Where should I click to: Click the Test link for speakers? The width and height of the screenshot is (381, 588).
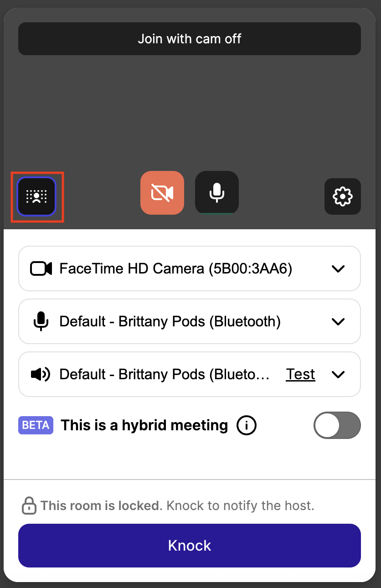(x=300, y=374)
